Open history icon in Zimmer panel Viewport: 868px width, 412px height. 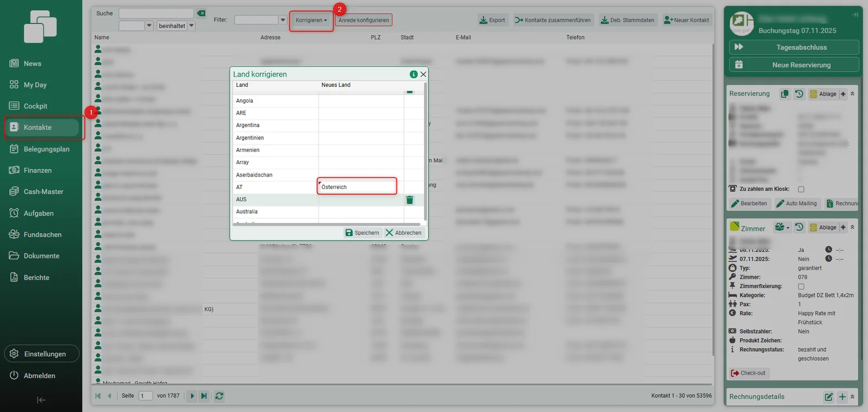tap(799, 227)
